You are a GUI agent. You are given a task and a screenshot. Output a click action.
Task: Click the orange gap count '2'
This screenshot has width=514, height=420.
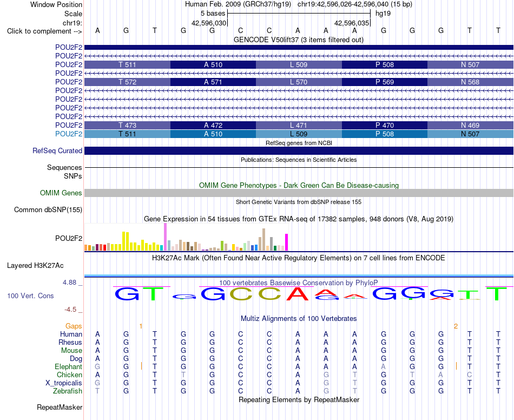pos(456,326)
